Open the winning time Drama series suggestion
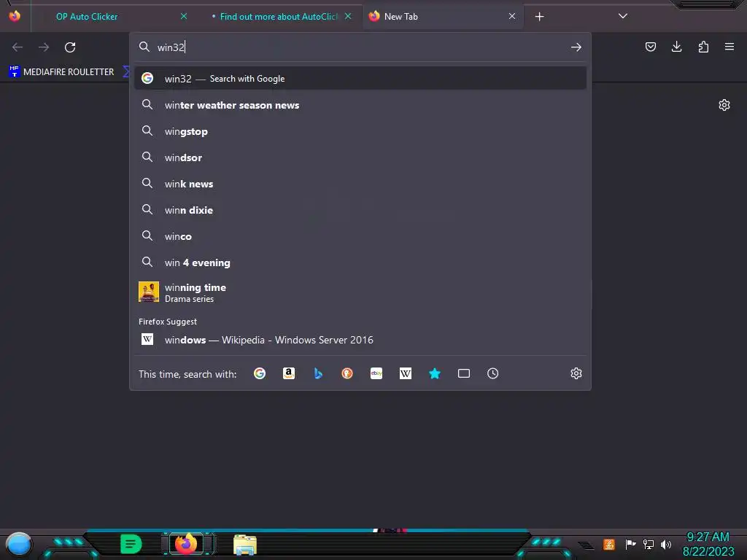The image size is (747, 560). (360, 292)
